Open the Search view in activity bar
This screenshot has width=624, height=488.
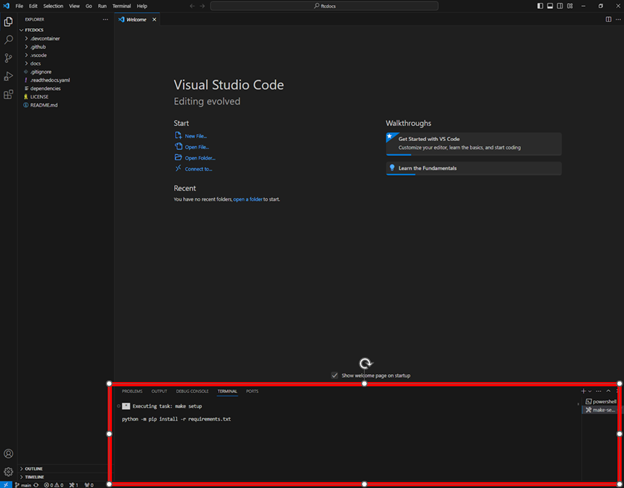tap(8, 40)
